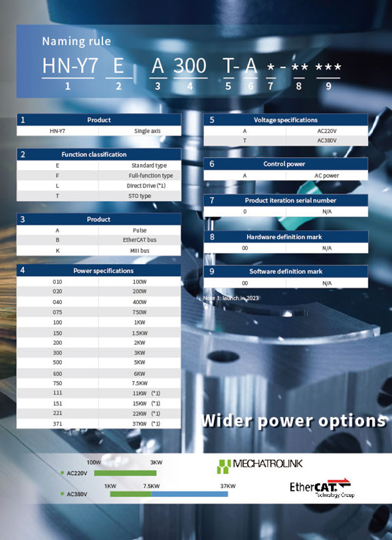Click the Direct Drive (*1) row
392x540 pixels.
99,185
